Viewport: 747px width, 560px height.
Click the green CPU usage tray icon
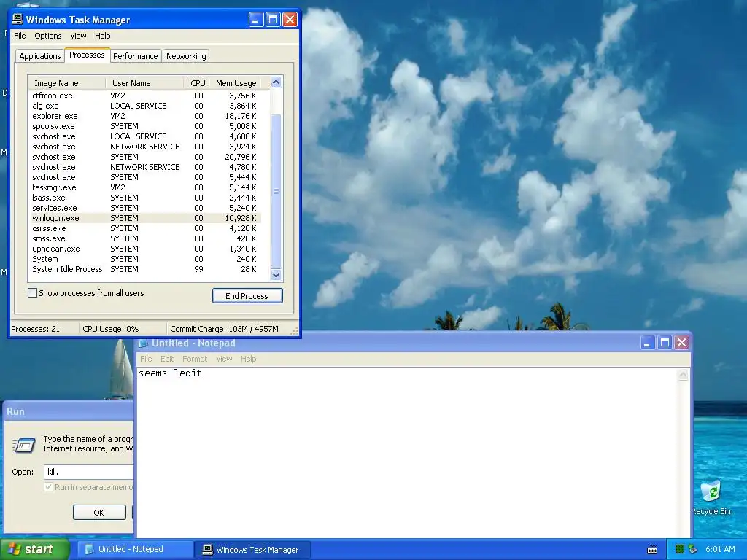tap(680, 549)
